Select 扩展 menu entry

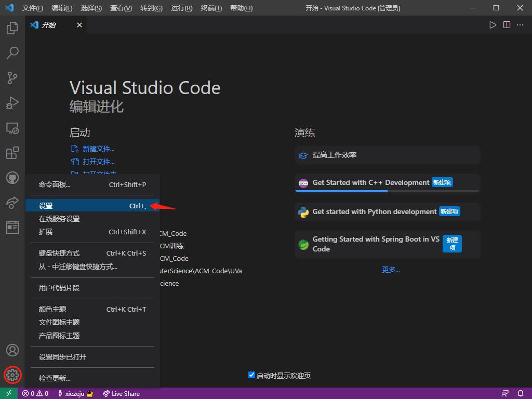(92, 232)
